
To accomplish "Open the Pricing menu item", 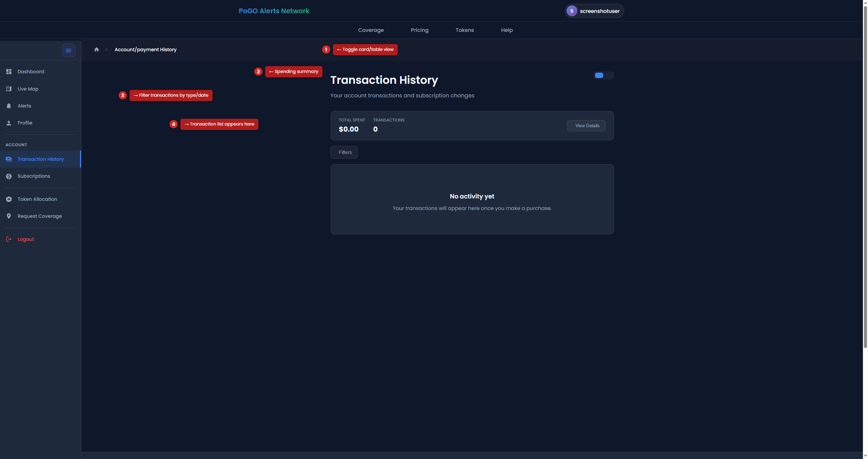I will click(x=419, y=30).
